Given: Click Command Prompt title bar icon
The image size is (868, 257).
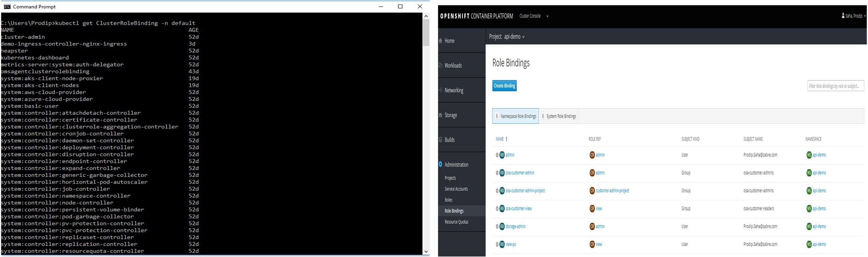Looking at the screenshot, I should pos(7,6).
